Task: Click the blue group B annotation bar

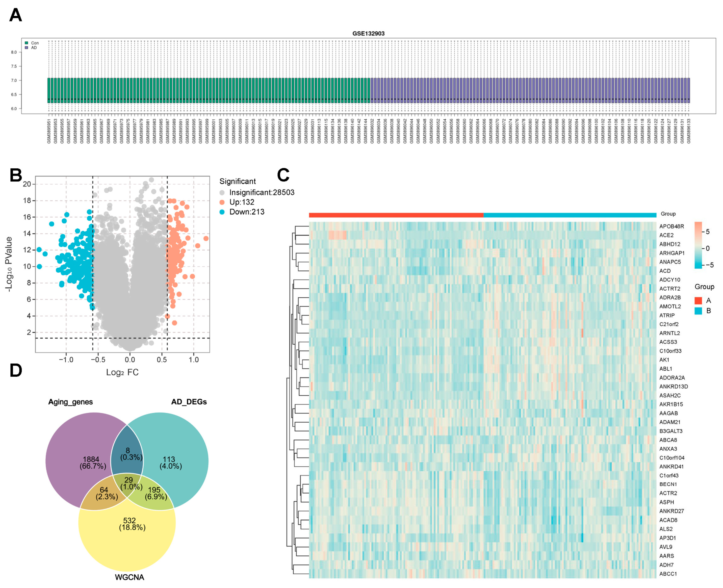Action: click(570, 215)
